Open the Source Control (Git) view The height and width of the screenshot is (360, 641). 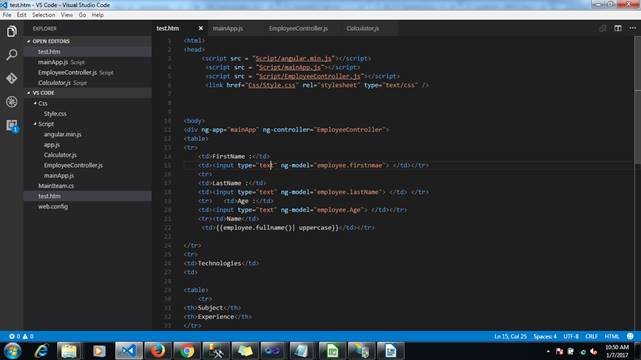click(11, 78)
